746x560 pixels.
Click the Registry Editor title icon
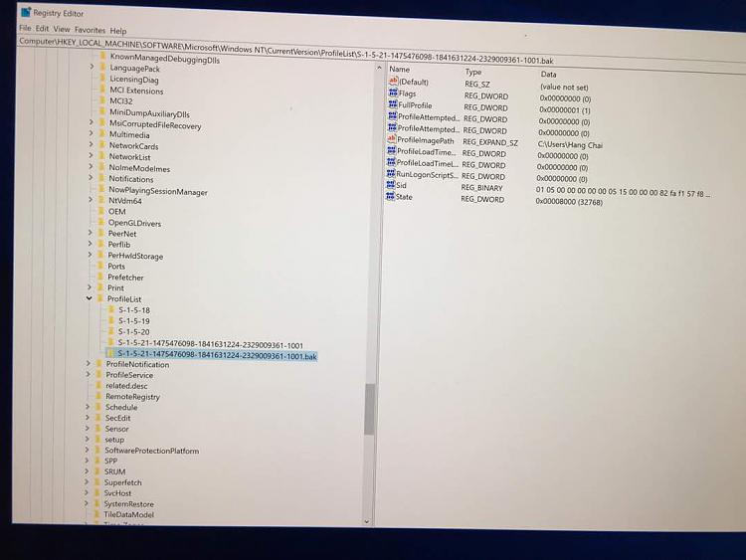click(26, 12)
